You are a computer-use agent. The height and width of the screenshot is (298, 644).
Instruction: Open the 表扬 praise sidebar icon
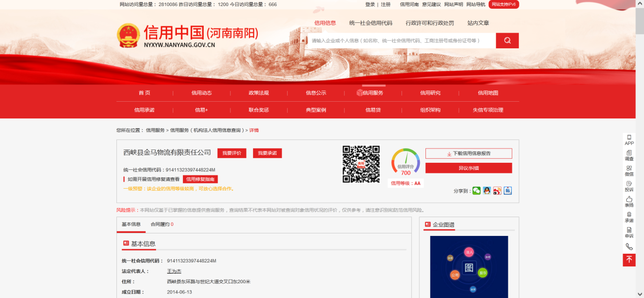629,202
